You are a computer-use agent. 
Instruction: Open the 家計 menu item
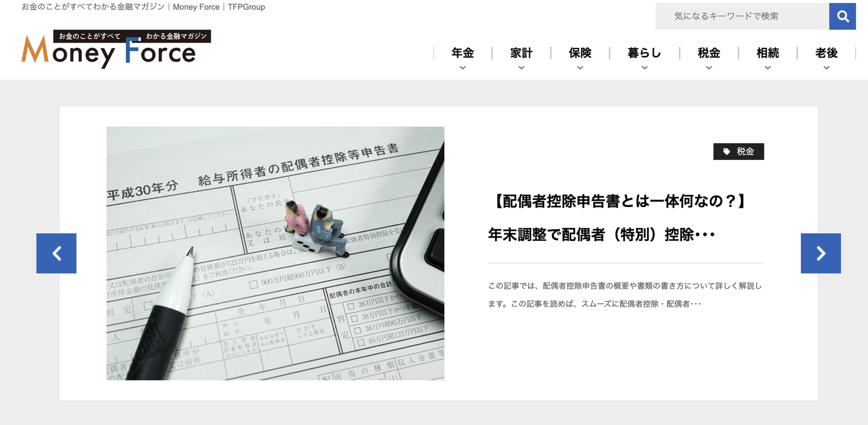(521, 53)
